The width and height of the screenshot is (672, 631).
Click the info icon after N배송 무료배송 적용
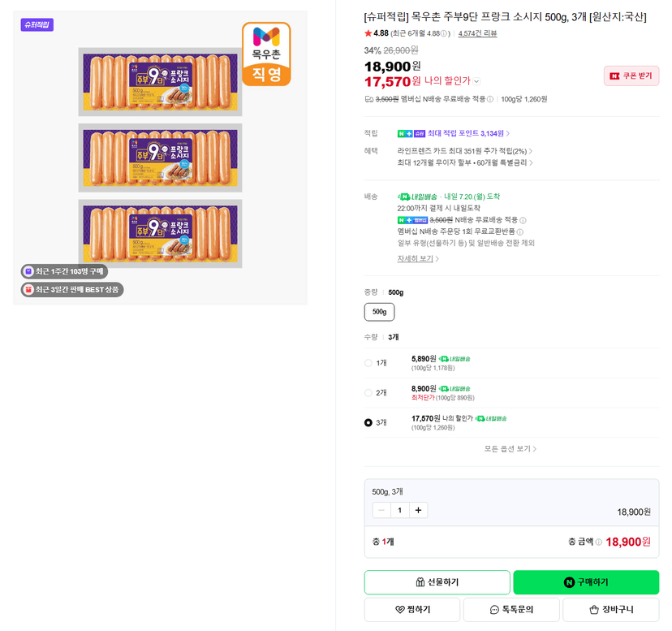[523, 221]
